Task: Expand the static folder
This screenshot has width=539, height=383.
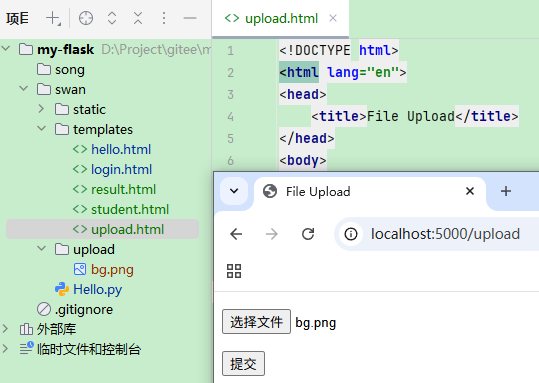Action: tap(41, 109)
